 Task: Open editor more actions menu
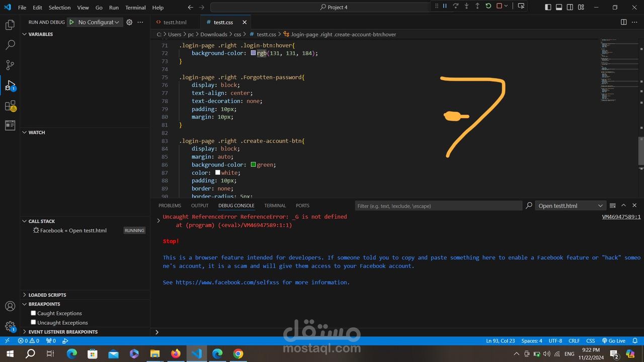[634, 22]
